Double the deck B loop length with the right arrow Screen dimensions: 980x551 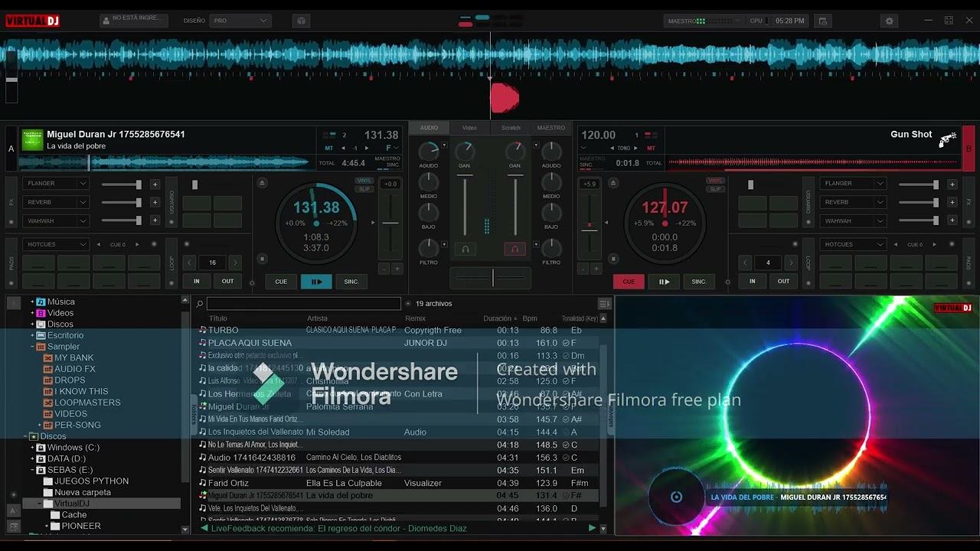click(791, 262)
